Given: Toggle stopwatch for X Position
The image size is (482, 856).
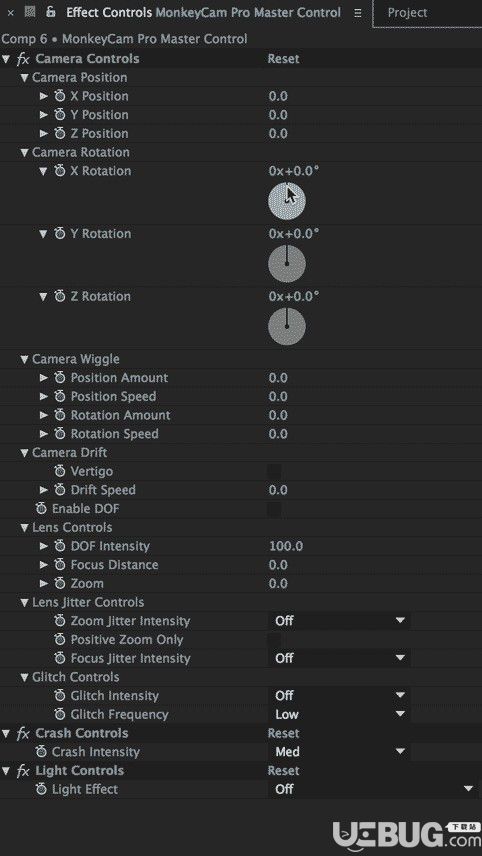Looking at the screenshot, I should click(x=59, y=96).
